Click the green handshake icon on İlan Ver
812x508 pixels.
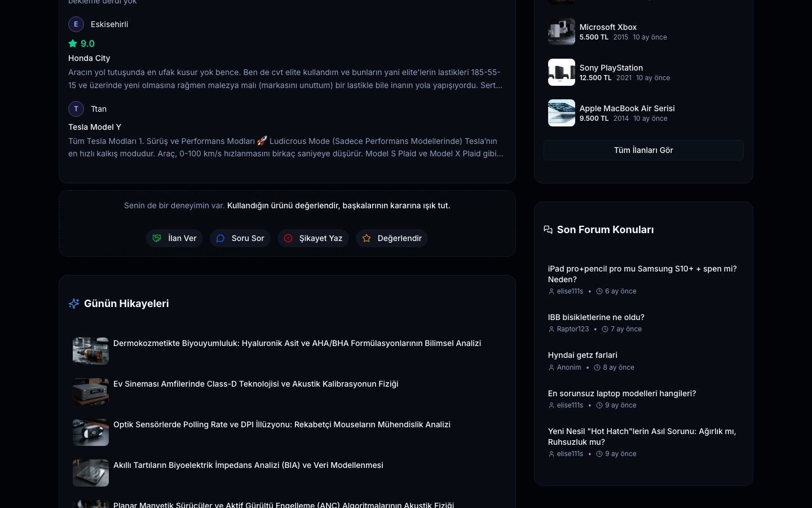(157, 238)
